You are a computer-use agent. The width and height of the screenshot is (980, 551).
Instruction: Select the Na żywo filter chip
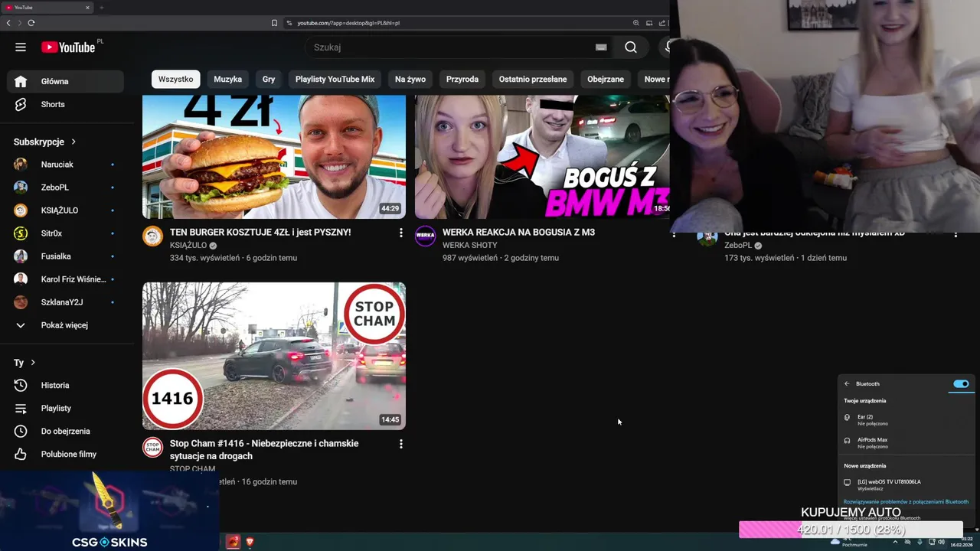pos(410,79)
